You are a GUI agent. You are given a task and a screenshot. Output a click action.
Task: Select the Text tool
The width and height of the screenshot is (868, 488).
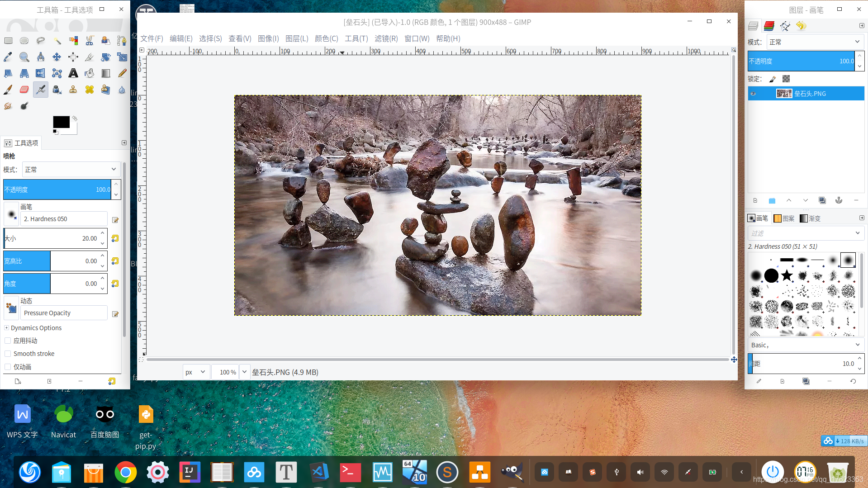[73, 73]
